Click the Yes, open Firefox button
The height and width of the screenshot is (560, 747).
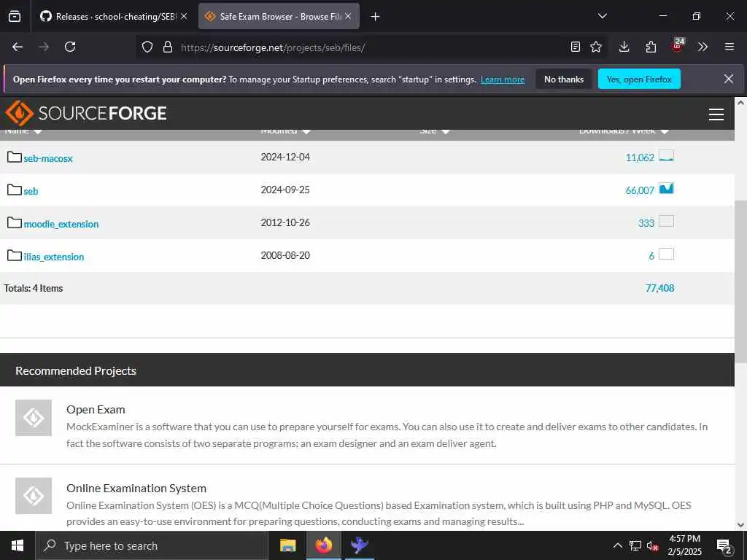click(x=639, y=79)
